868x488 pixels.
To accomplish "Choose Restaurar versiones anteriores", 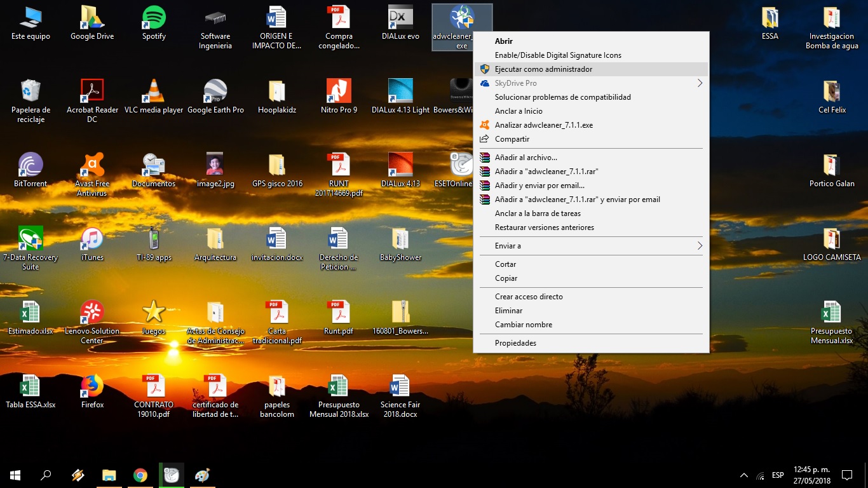I will (591, 227).
